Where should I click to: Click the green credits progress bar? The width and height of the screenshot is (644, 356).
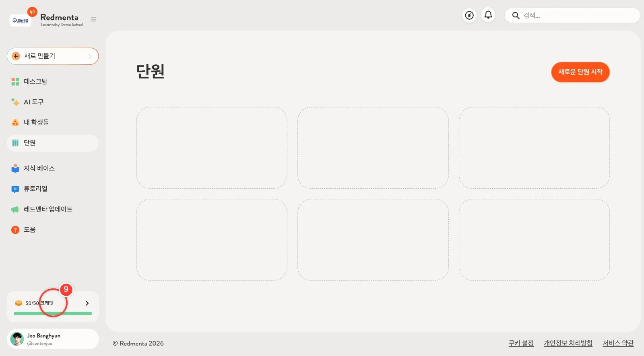(x=53, y=313)
